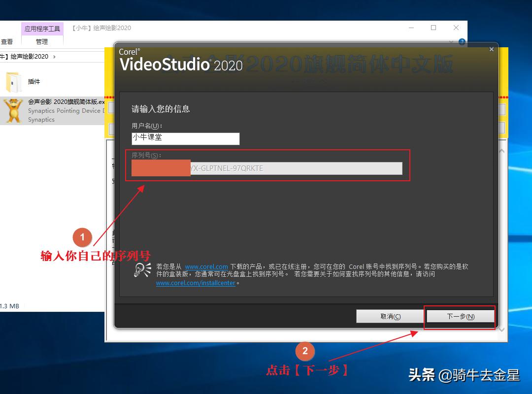Click the 下一步(N) button
The image size is (532, 394).
coord(460,316)
